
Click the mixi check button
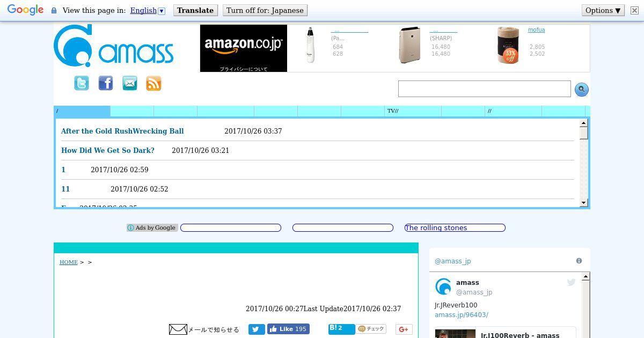(x=371, y=329)
